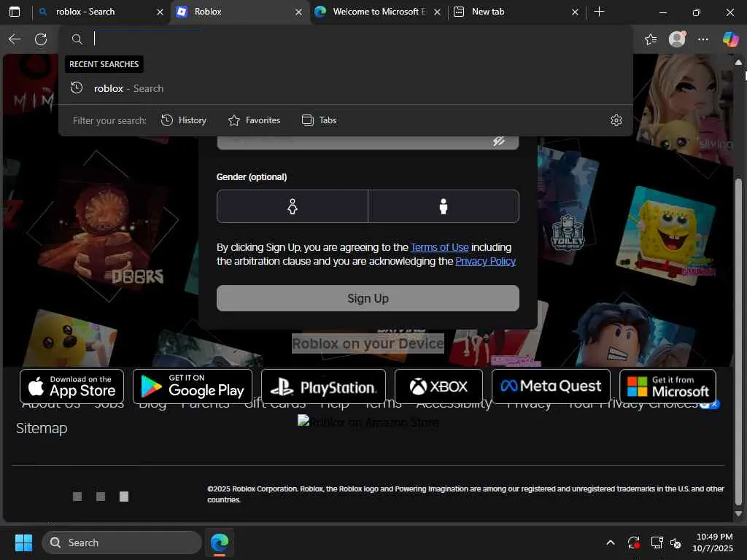Click the Windows Start button
Image resolution: width=747 pixels, height=560 pixels.
tap(23, 542)
